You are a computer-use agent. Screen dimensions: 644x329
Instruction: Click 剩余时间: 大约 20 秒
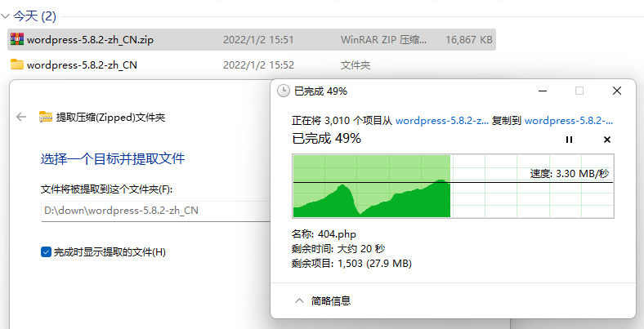click(338, 249)
